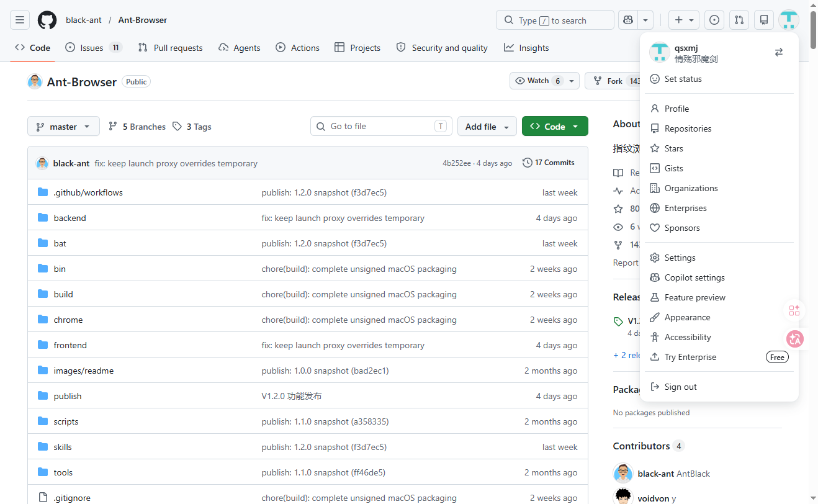Switch to the Issues tab
This screenshot has width=818, height=504.
click(94, 48)
